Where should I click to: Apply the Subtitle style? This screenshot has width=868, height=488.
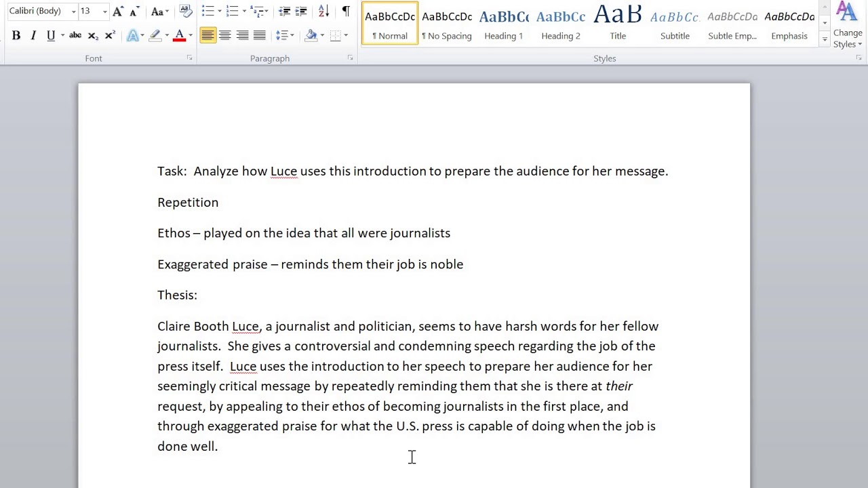675,24
